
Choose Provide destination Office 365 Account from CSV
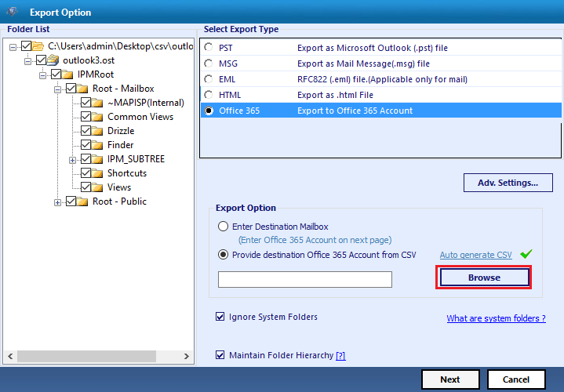(x=223, y=255)
